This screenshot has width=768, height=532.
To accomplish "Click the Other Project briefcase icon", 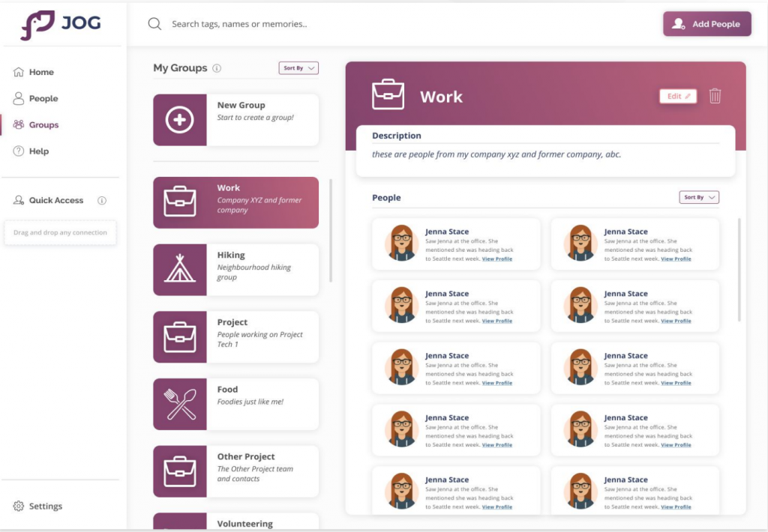I will click(x=180, y=471).
